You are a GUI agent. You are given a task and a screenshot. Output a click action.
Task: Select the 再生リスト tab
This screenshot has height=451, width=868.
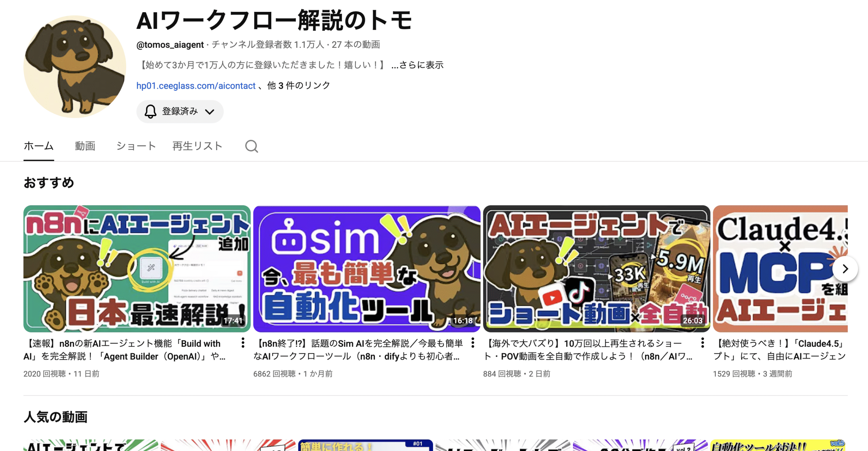197,146
